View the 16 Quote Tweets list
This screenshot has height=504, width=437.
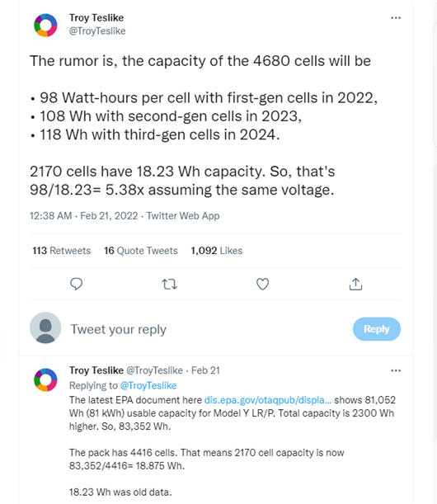[x=141, y=251]
